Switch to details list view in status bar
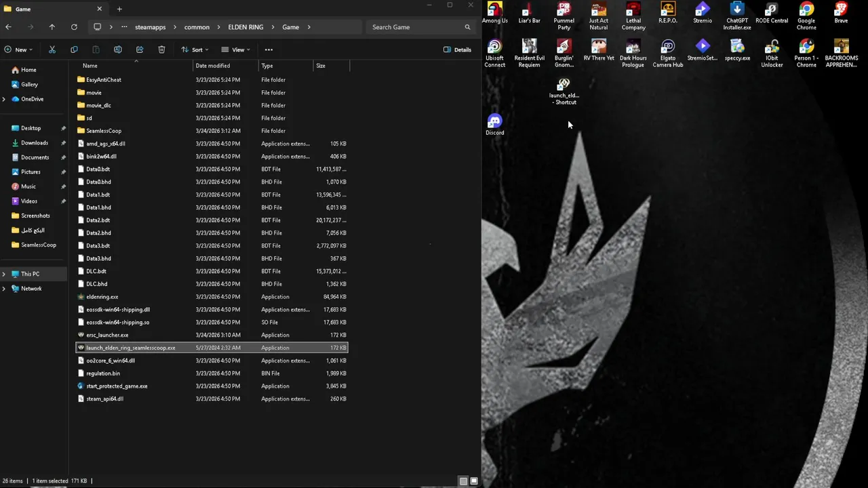 click(463, 481)
